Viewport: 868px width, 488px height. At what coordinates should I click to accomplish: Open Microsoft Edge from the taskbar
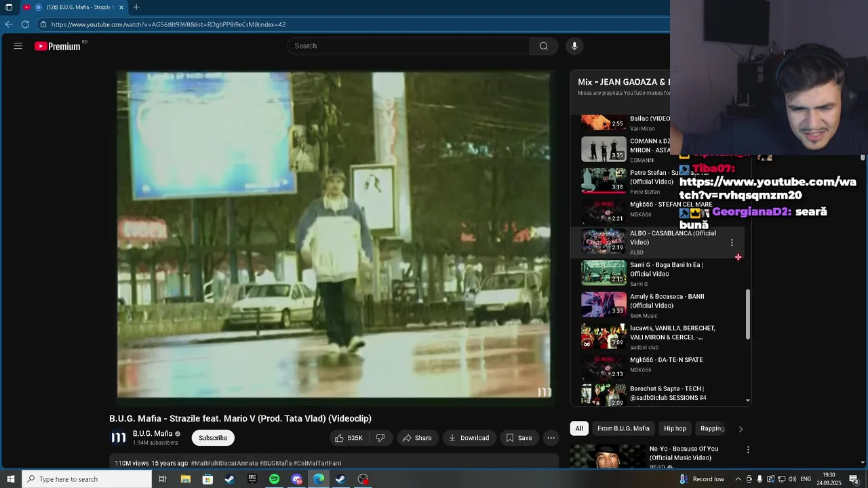tap(319, 479)
